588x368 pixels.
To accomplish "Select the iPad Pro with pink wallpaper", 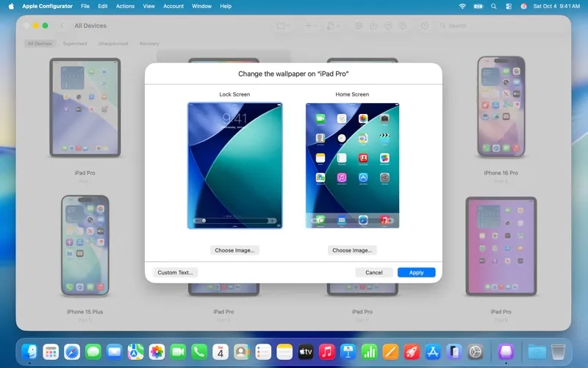I will coord(501,246).
